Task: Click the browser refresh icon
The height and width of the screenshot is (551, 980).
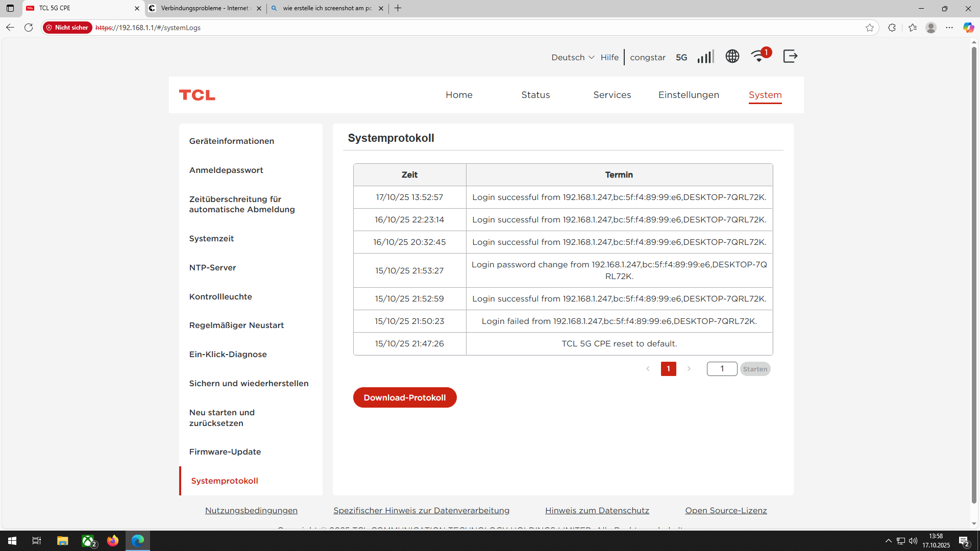Action: click(29, 28)
